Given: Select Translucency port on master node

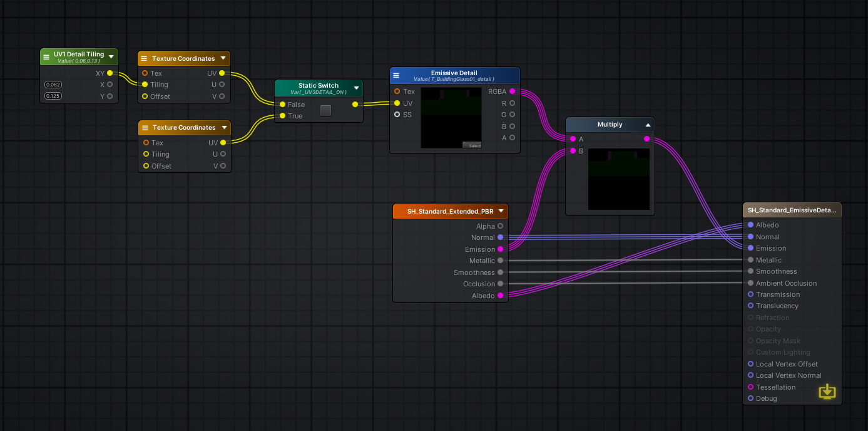Looking at the screenshot, I should pos(750,306).
